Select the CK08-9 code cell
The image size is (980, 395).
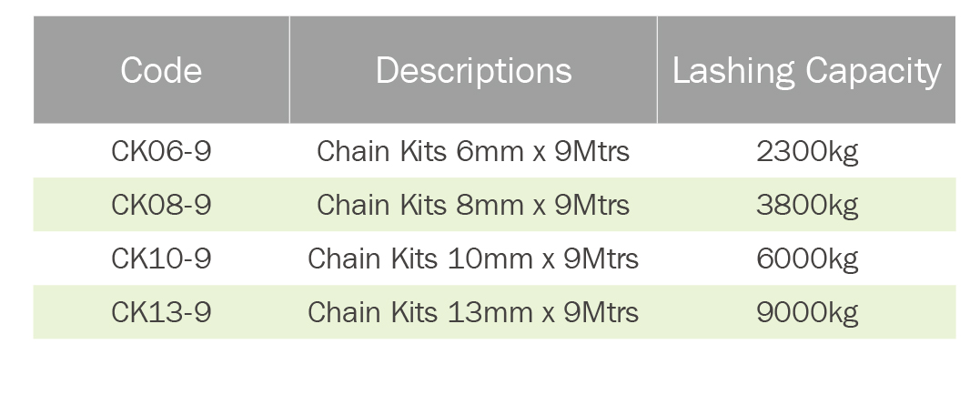tap(161, 205)
